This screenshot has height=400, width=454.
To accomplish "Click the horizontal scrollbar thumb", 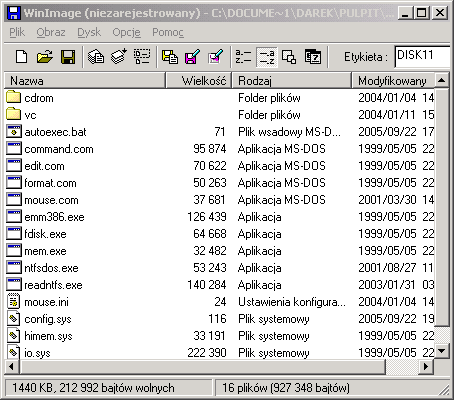I will [x=203, y=367].
